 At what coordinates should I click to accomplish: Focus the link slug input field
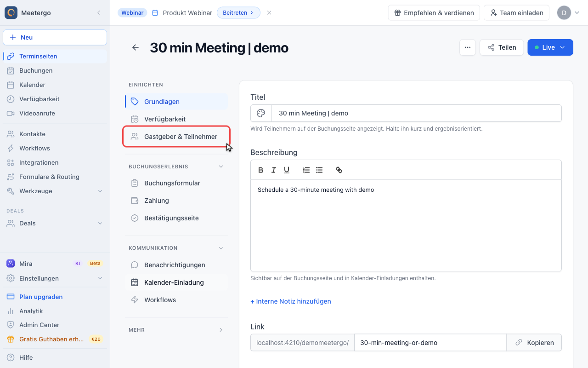(x=430, y=343)
